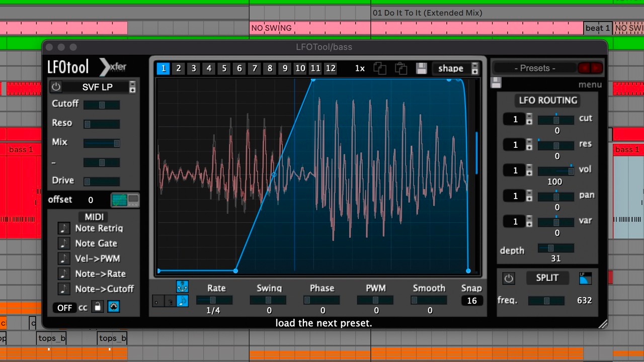Select LFO graph tab 3
644x362 pixels.
tap(194, 68)
